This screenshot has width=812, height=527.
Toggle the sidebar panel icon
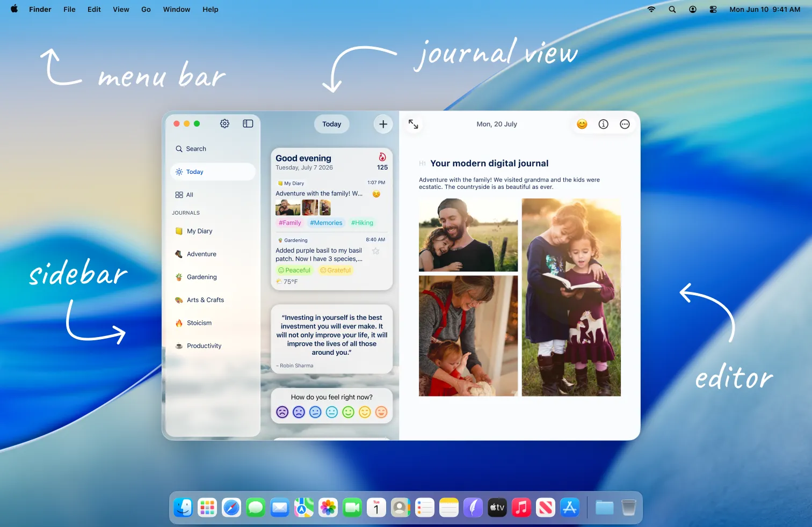(x=248, y=123)
